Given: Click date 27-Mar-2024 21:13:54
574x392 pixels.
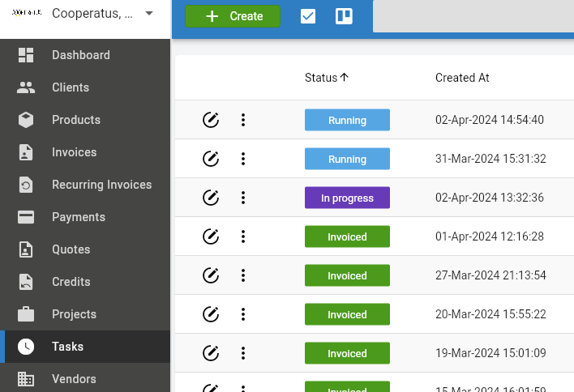Looking at the screenshot, I should click(490, 275).
